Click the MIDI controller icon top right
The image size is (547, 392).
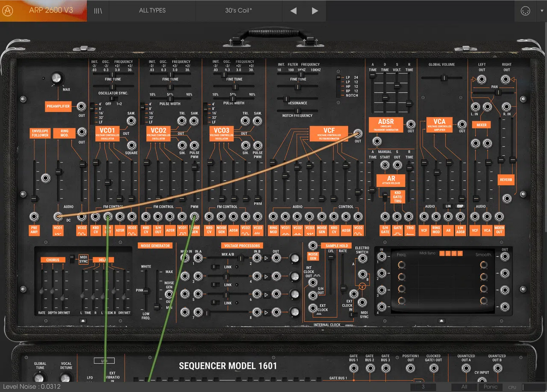pos(526,10)
